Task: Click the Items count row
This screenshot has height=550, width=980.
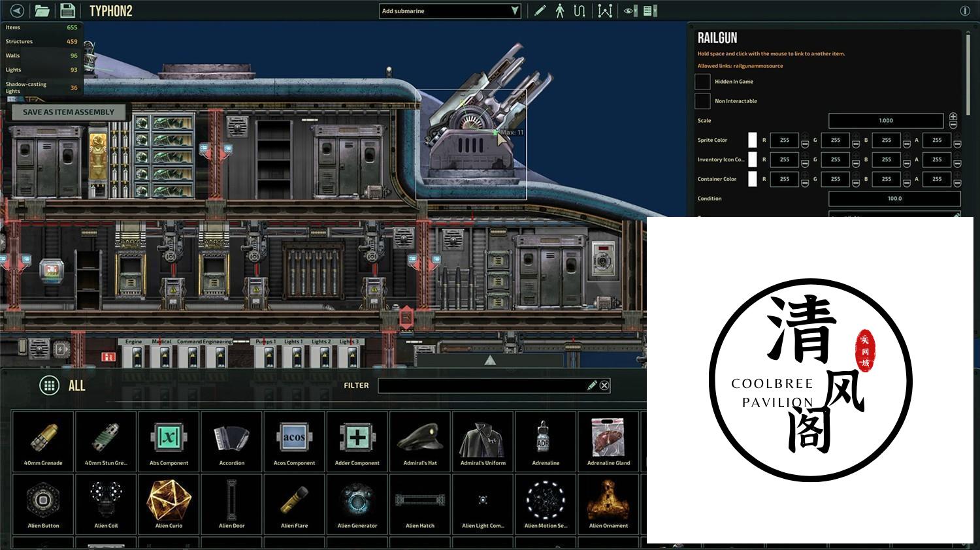Action: coord(42,27)
